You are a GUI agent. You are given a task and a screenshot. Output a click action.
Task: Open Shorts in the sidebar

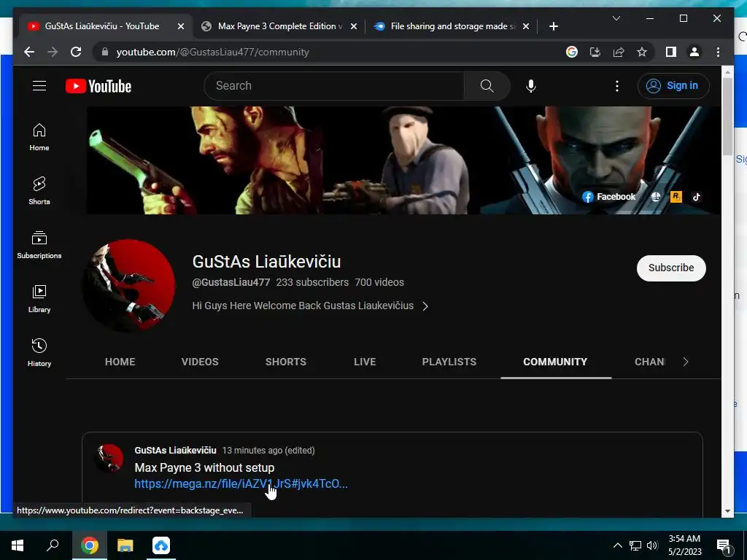(39, 190)
